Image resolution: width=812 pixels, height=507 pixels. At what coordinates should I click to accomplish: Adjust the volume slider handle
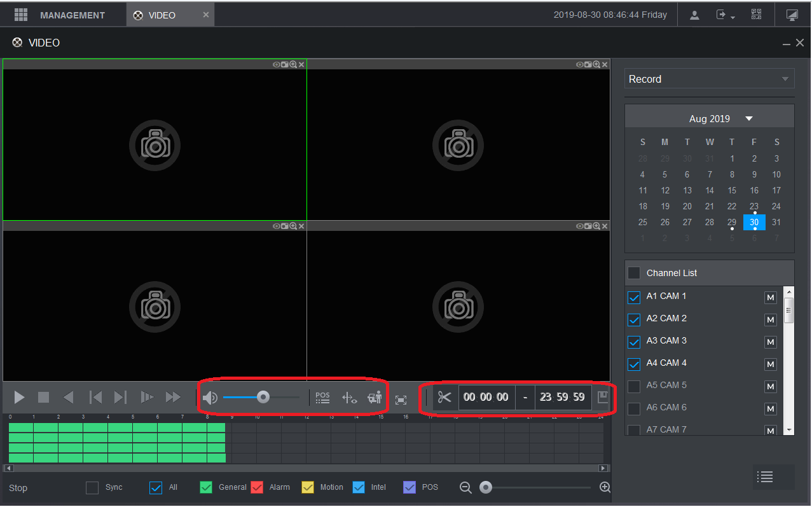point(263,398)
